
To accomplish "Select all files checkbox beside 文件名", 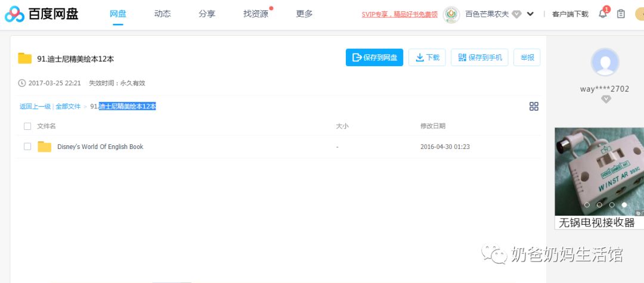I will coord(27,126).
